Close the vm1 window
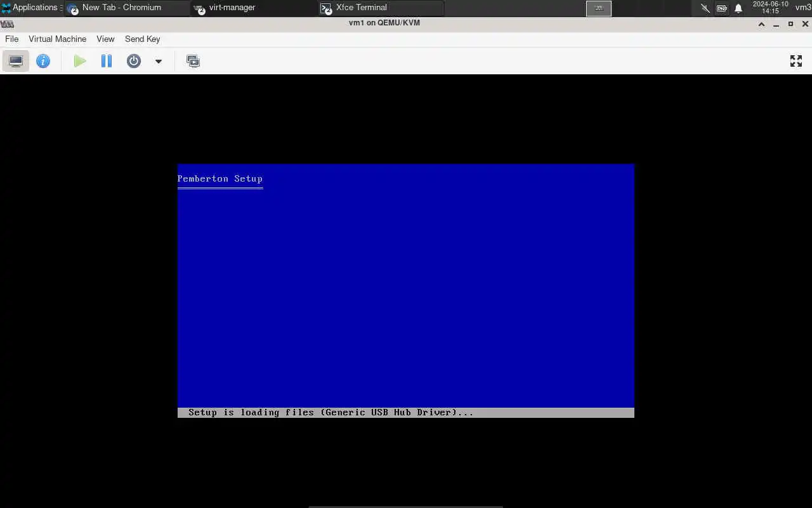The image size is (812, 508). [x=806, y=24]
